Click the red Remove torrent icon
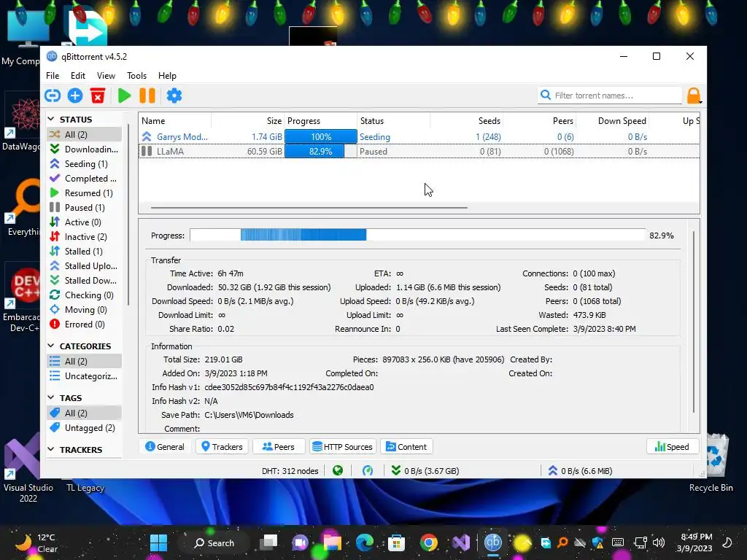This screenshot has width=747, height=560. [x=98, y=96]
